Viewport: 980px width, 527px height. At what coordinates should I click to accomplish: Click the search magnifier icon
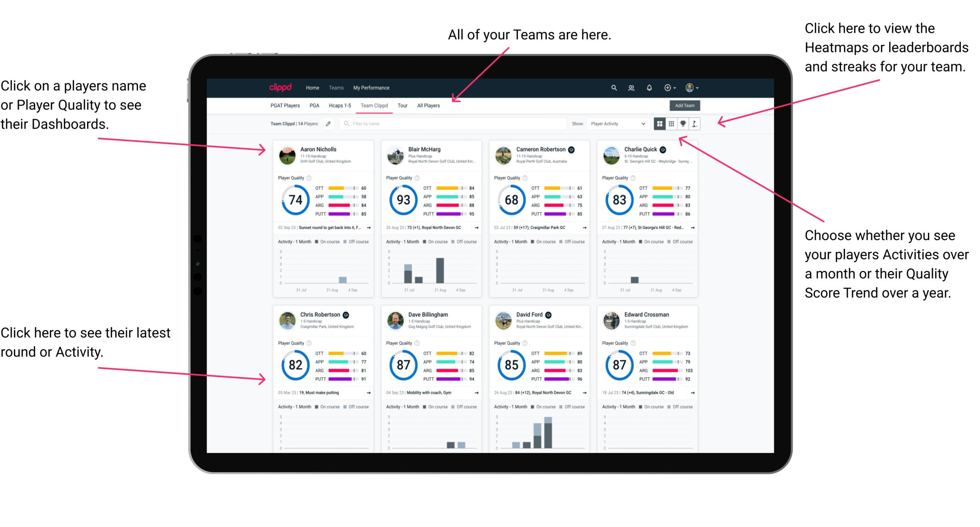[613, 88]
